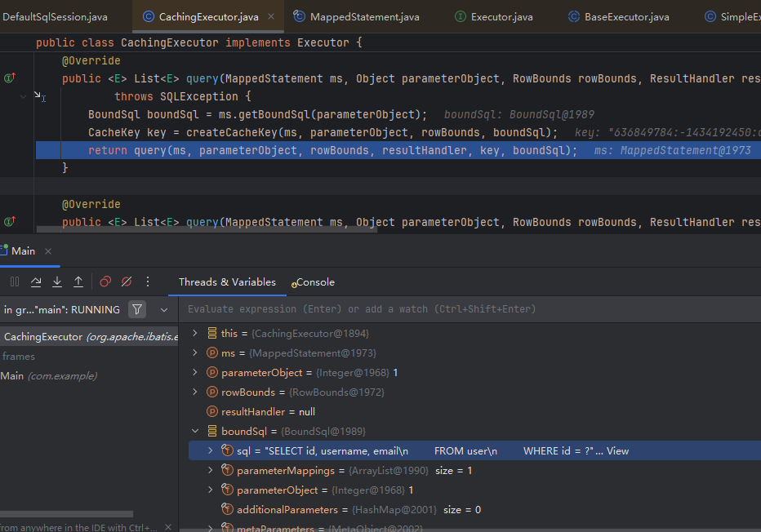Click the getBoundSql code line
This screenshot has width=761, height=532.
(257, 114)
